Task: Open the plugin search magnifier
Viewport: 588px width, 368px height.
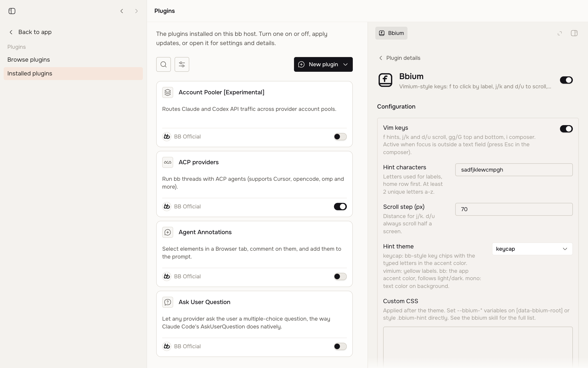Action: pyautogui.click(x=164, y=64)
